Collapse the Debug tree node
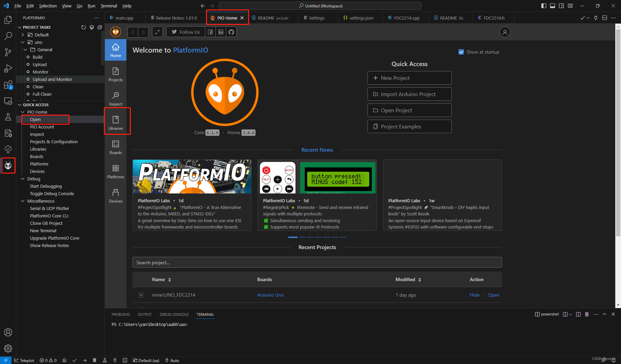 tap(23, 179)
